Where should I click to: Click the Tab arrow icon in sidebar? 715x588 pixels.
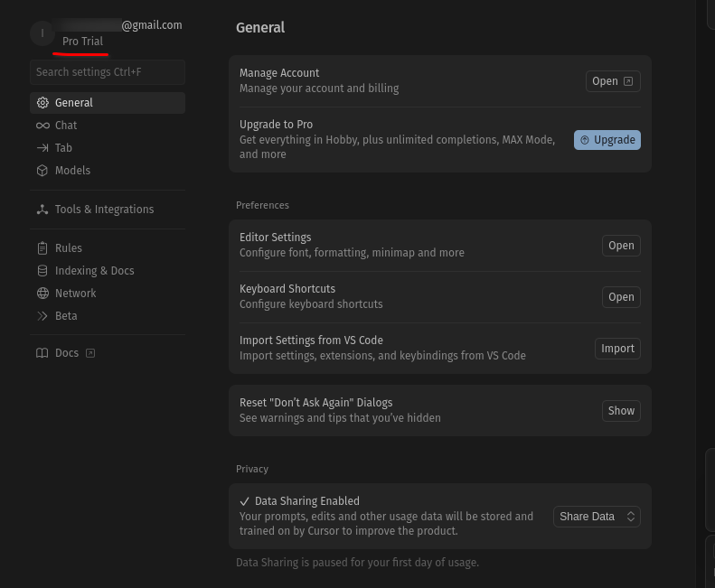pos(42,148)
